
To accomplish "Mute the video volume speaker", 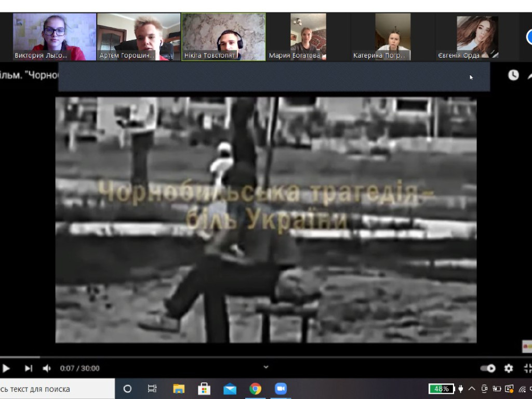I will pos(47,368).
